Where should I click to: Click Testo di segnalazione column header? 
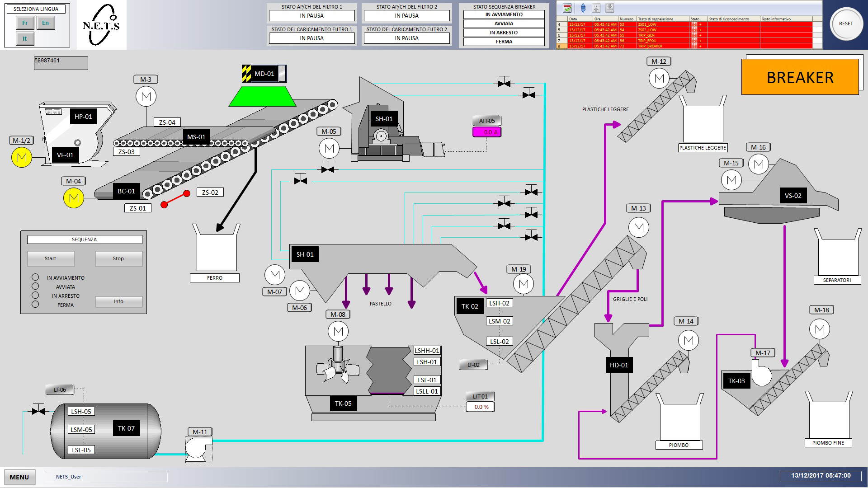[x=663, y=19]
